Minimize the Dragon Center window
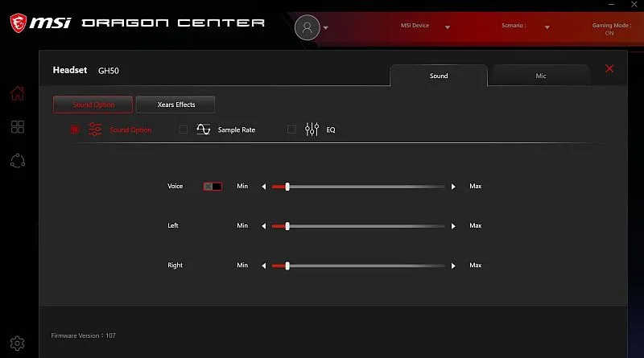The width and height of the screenshot is (644, 358). click(x=611, y=5)
